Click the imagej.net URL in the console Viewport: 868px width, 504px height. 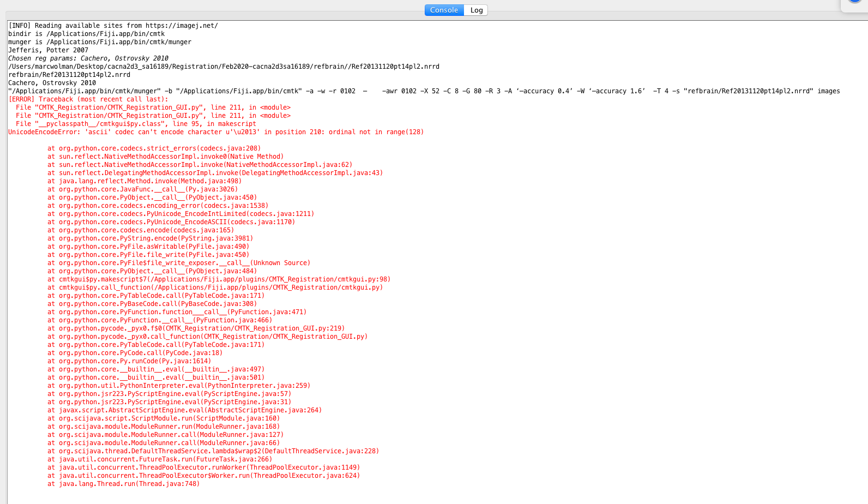(182, 26)
